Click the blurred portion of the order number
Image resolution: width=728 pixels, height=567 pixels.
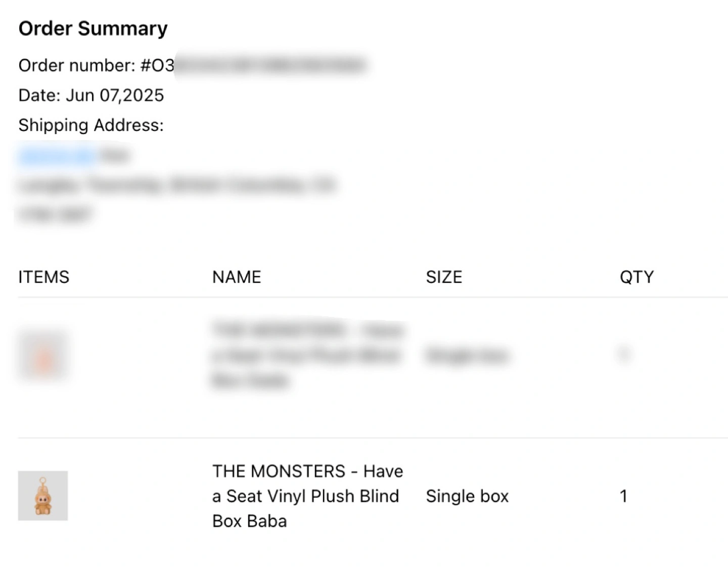(x=270, y=65)
